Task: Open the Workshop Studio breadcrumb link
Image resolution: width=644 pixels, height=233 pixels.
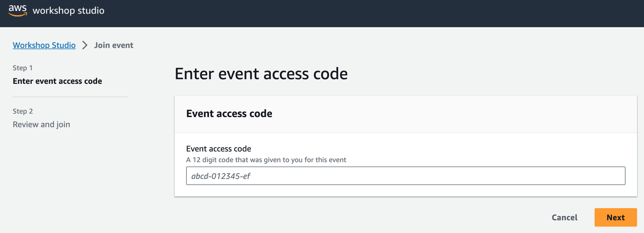Action: 44,45
